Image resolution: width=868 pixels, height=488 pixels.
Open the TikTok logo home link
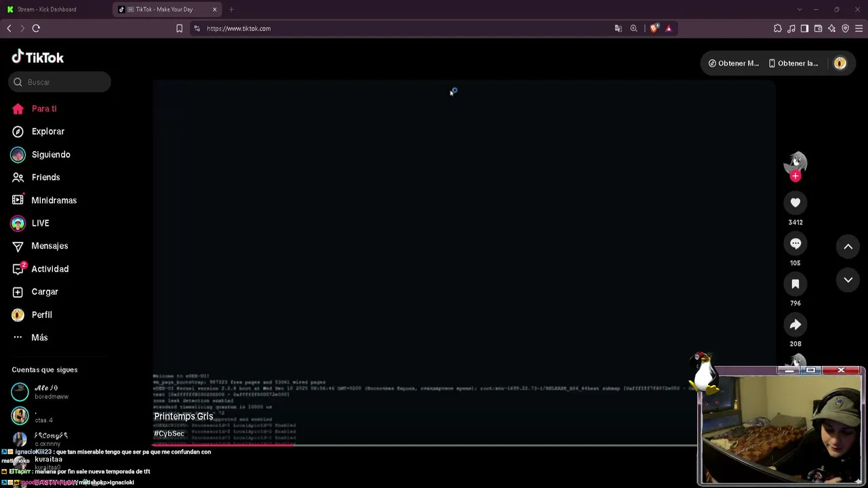[38, 57]
